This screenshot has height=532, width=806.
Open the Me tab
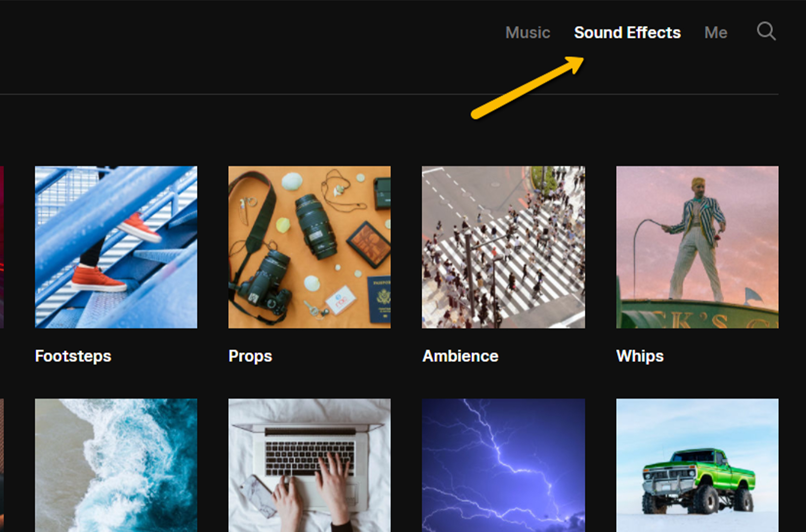(715, 33)
